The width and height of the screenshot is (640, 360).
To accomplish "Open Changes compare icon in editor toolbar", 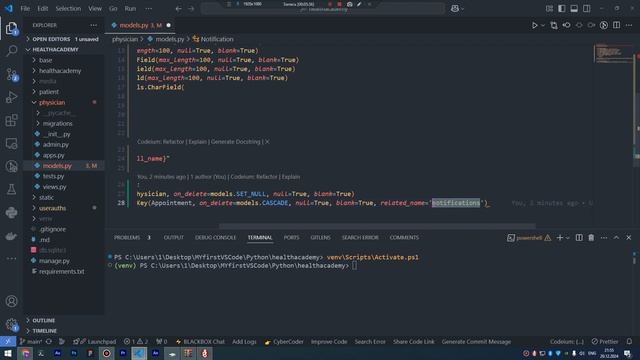I will pos(554,25).
